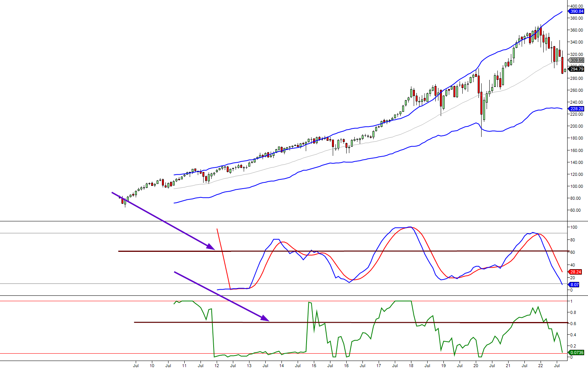Click year 18 on the time axis
The height and width of the screenshot is (371, 588).
(x=411, y=365)
